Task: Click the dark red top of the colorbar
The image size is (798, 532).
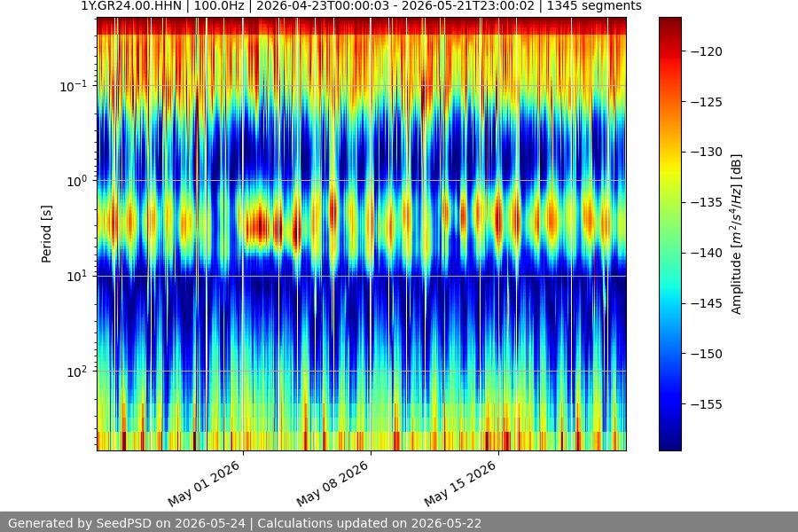Action: pyautogui.click(x=670, y=23)
